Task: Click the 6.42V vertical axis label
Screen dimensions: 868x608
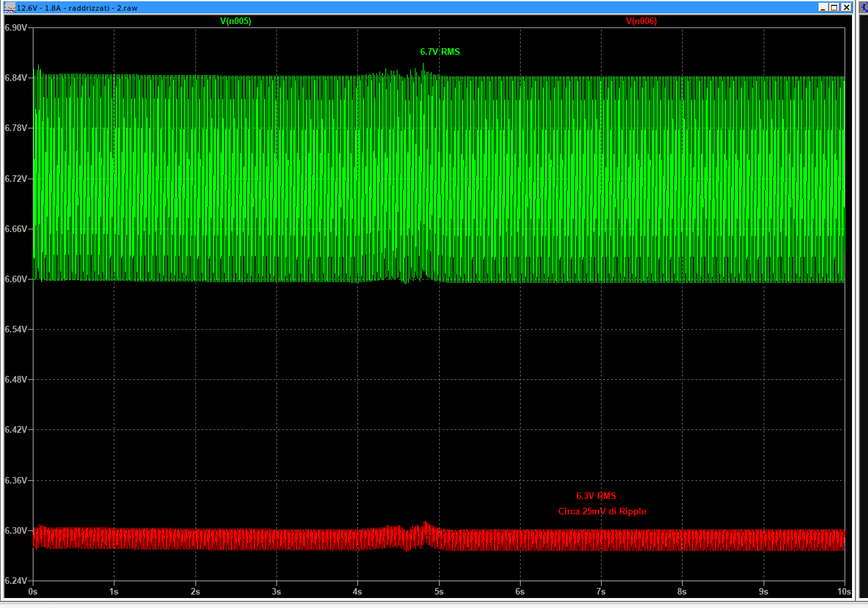Action: 15,429
